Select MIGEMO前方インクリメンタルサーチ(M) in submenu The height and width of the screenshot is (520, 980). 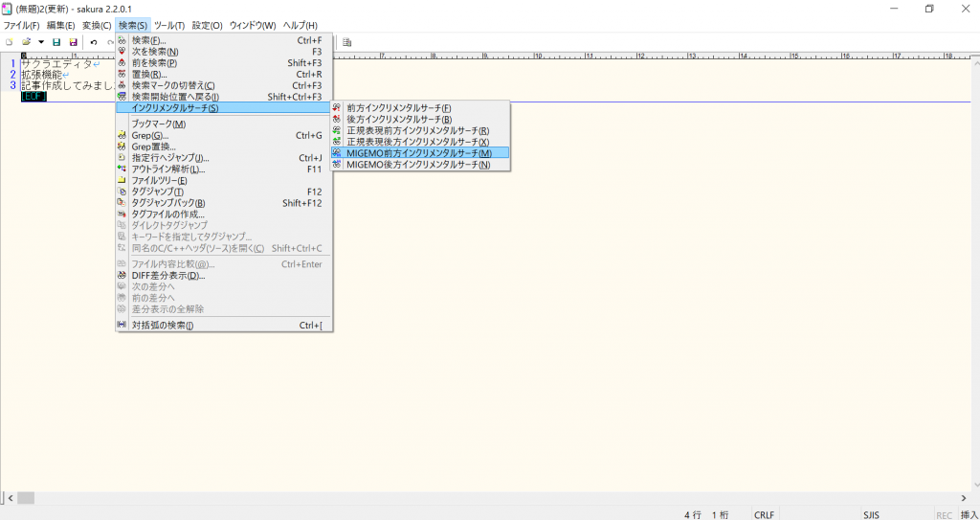421,153
